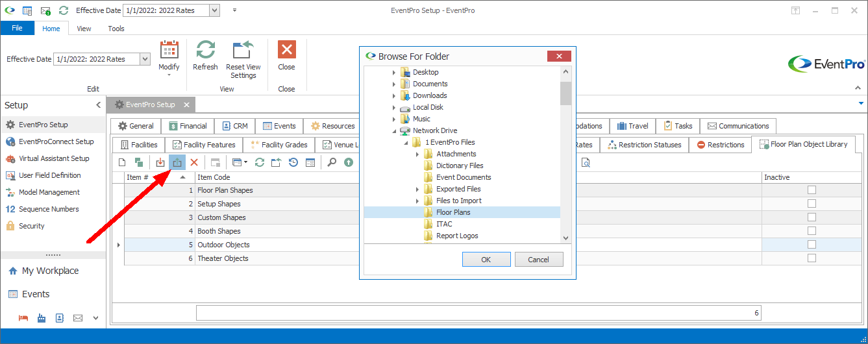
Task: Click the green Refresh arrows in grid toolbar
Action: [x=260, y=162]
